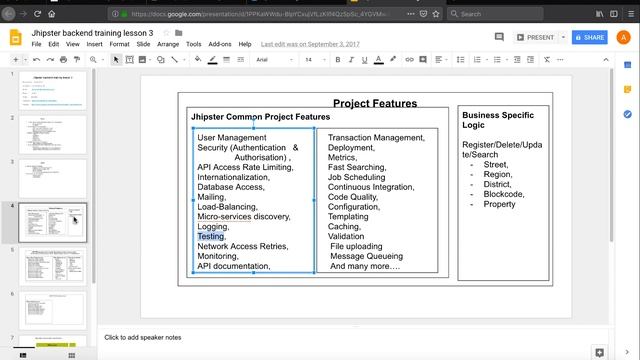This screenshot has height=360, width=640.
Task: Open the Arial font dropdown
Action: pyautogui.click(x=274, y=60)
